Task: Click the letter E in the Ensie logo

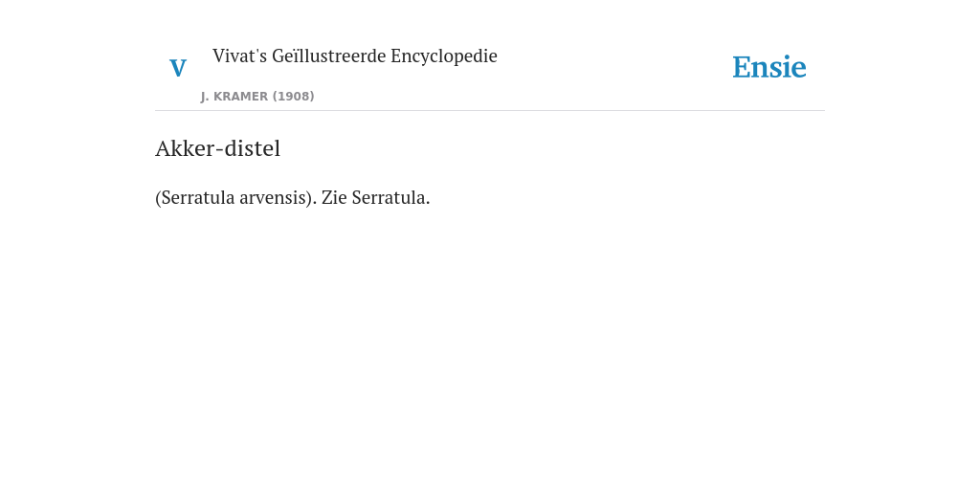Action: pyautogui.click(x=742, y=68)
